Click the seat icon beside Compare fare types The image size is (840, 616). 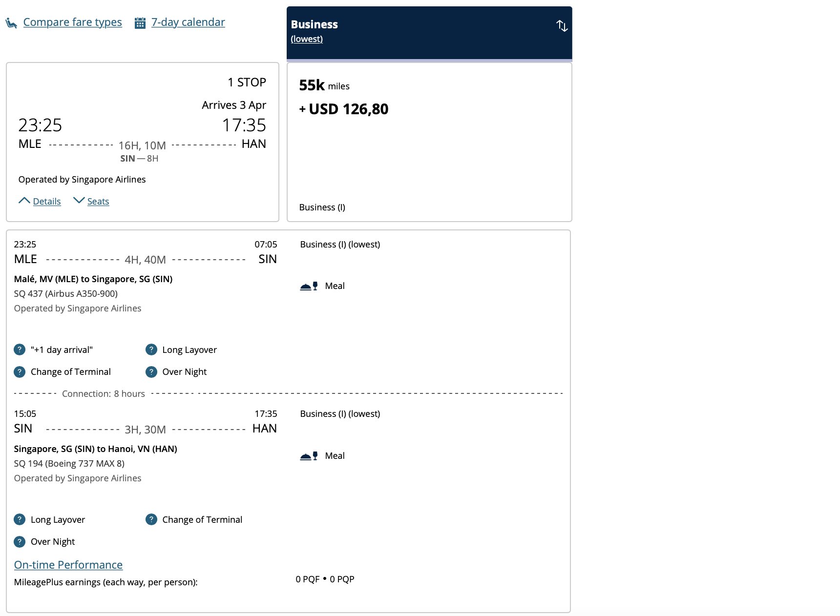(11, 22)
